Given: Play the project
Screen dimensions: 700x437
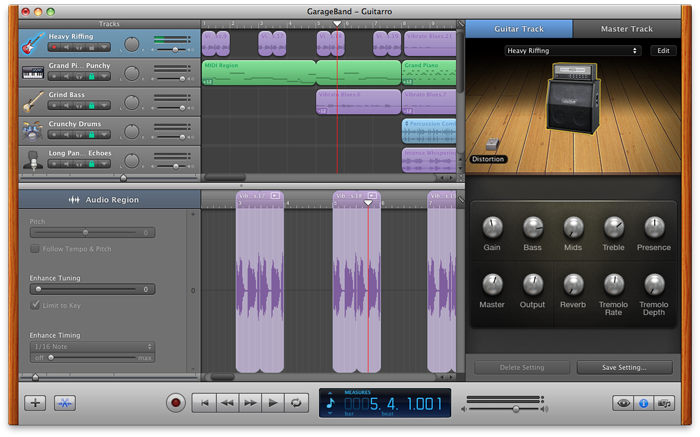Looking at the screenshot, I should tap(273, 403).
